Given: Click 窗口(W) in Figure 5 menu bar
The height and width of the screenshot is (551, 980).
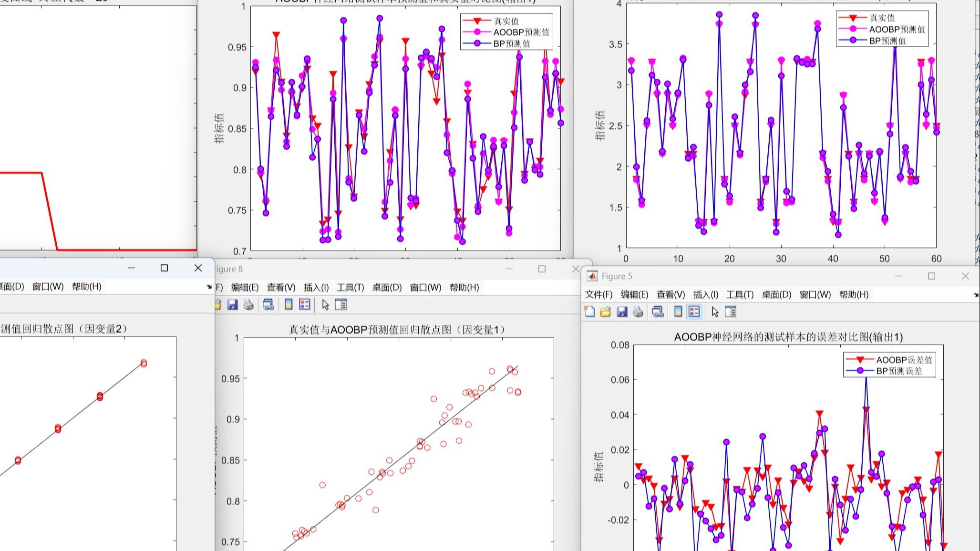Looking at the screenshot, I should [x=815, y=295].
